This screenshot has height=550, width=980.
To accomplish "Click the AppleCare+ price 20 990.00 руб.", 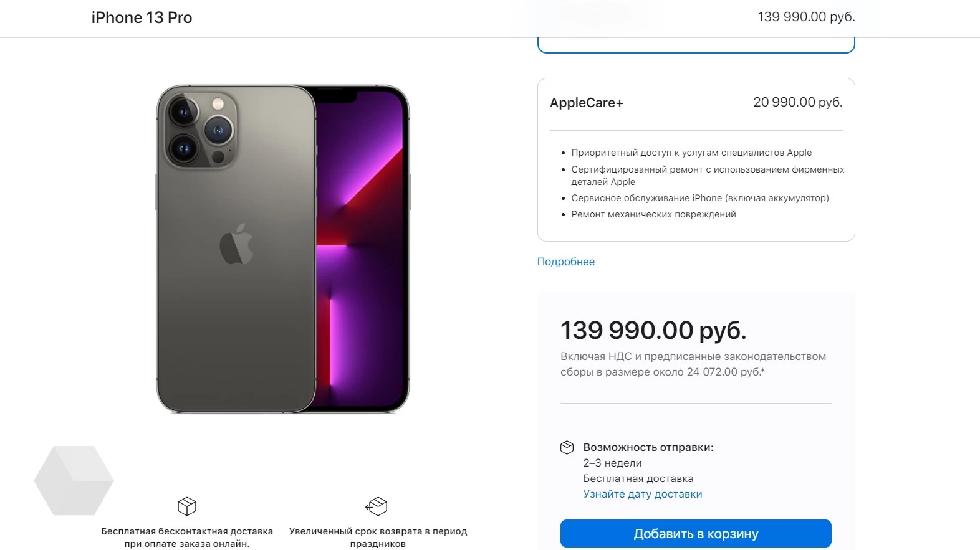I will (x=797, y=102).
